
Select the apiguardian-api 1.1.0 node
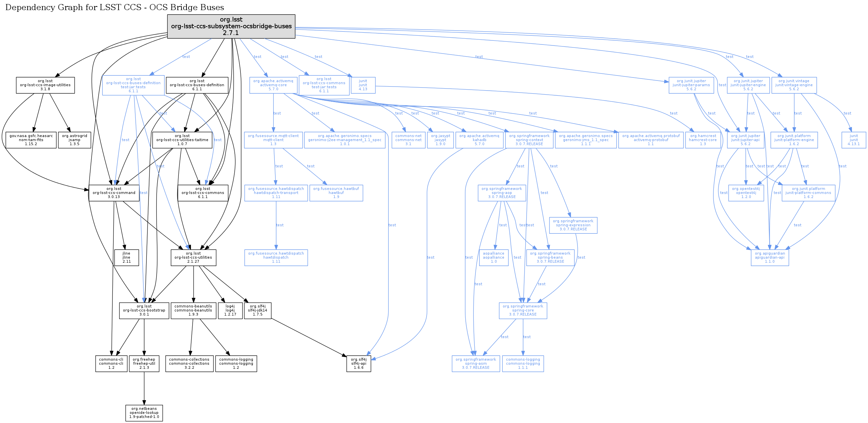(x=770, y=258)
